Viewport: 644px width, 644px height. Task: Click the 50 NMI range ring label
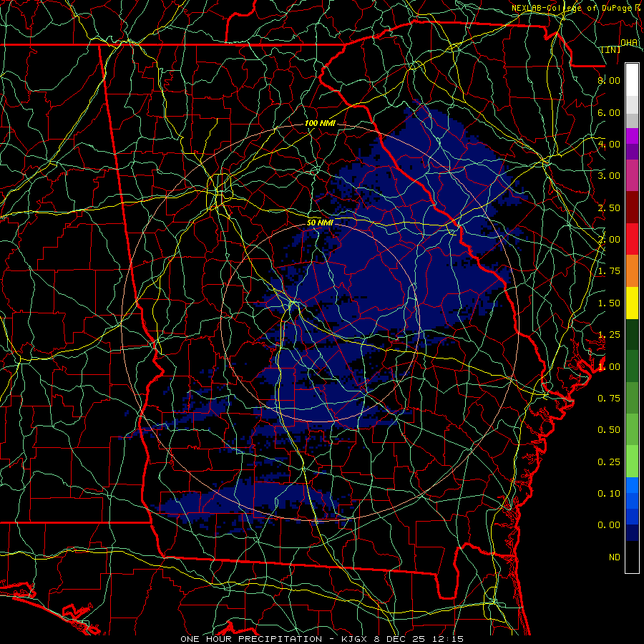pyautogui.click(x=320, y=223)
